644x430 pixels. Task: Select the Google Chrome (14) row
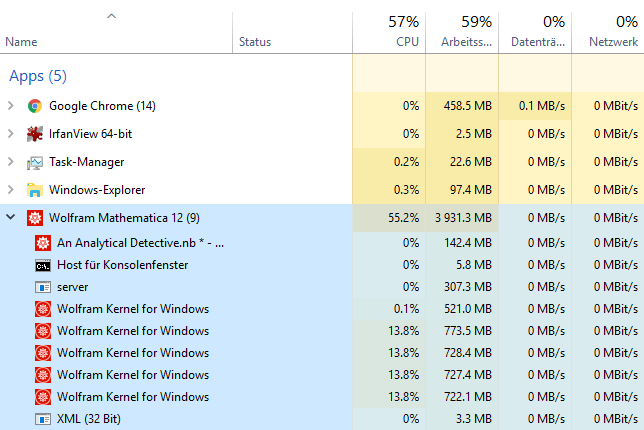tap(322, 106)
